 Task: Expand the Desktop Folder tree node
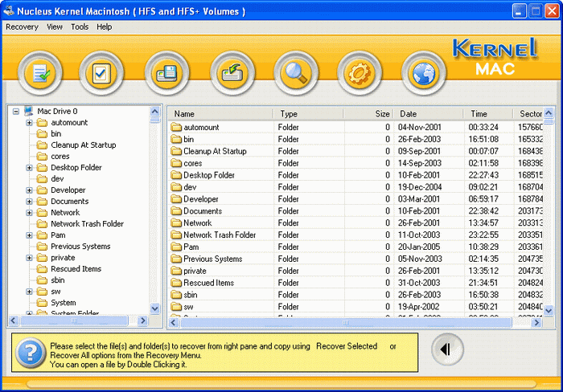30,168
